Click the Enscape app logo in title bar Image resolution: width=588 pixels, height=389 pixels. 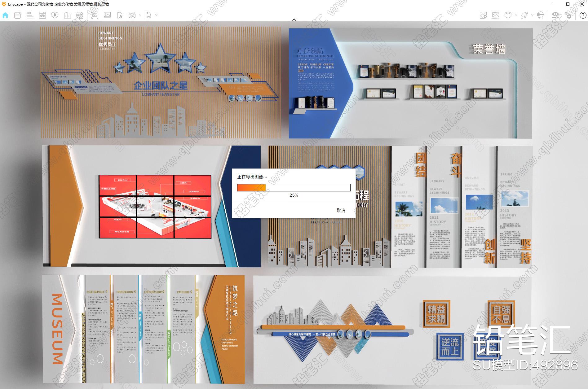tap(4, 4)
